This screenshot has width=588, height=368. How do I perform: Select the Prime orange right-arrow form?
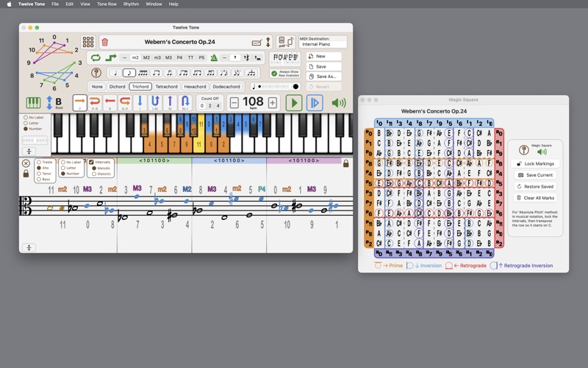pyautogui.click(x=79, y=102)
